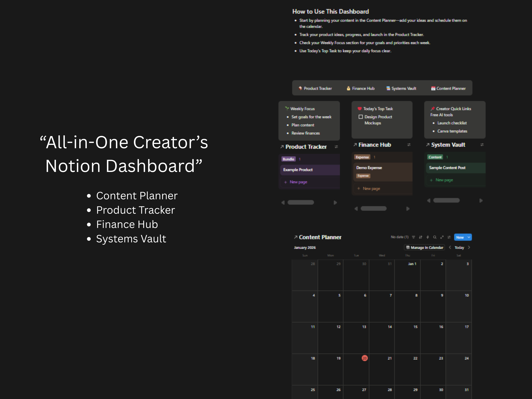Open the filter icon in Content Planner toolbar

click(x=413, y=237)
